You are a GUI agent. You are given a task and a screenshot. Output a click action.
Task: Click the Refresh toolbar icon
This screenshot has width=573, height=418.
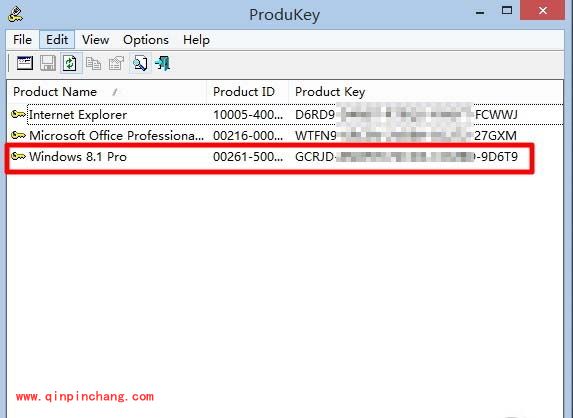(x=71, y=63)
